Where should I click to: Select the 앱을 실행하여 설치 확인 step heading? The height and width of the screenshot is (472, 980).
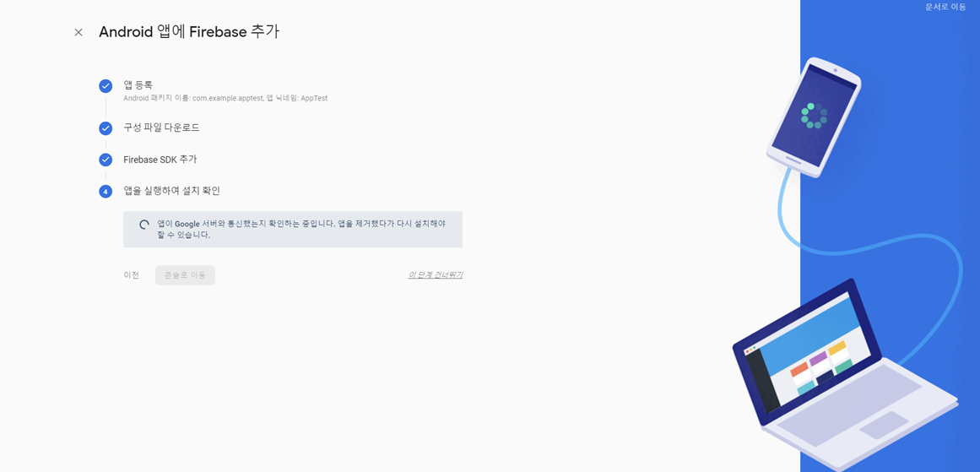pos(172,191)
